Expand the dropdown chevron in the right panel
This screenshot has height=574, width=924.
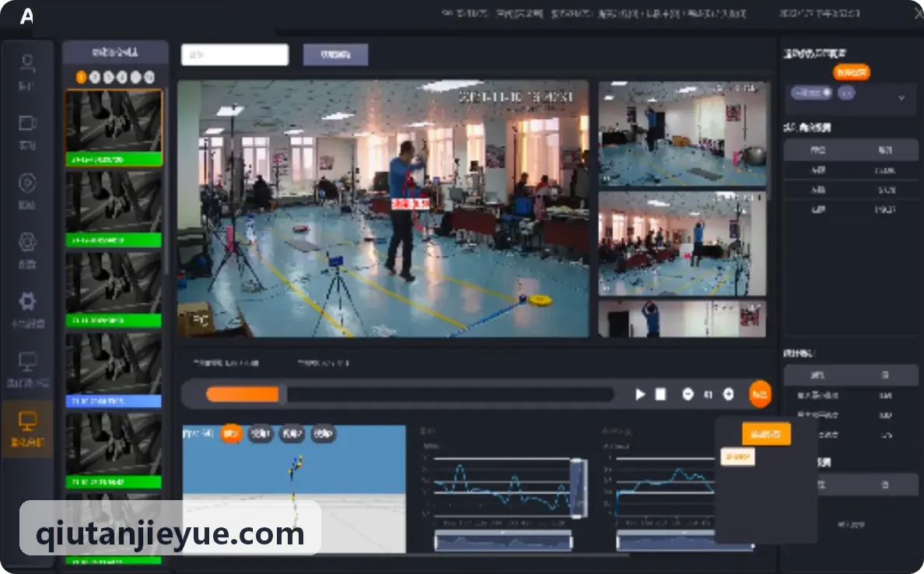(901, 97)
